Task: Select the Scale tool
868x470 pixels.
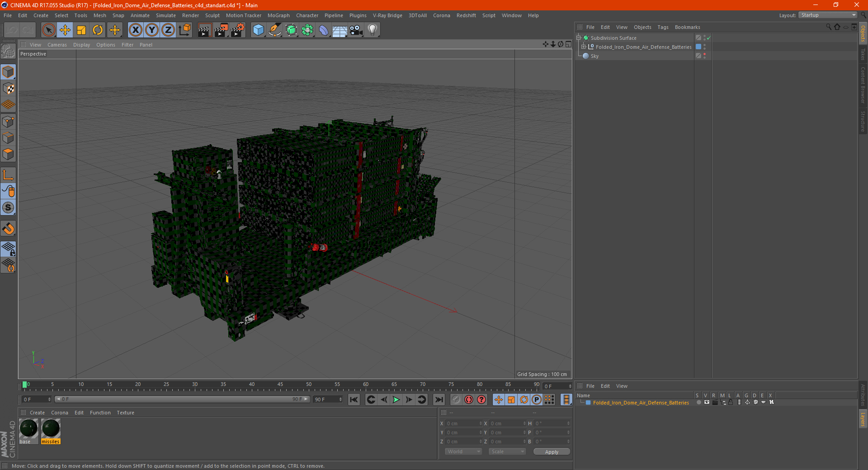Action: point(81,30)
